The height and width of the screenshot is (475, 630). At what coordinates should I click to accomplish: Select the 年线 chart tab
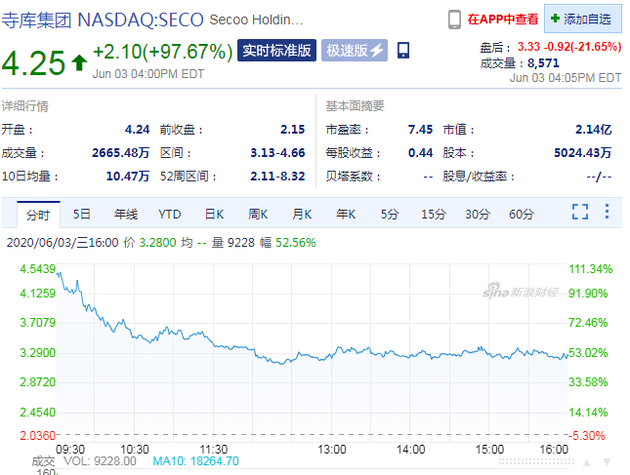[126, 214]
